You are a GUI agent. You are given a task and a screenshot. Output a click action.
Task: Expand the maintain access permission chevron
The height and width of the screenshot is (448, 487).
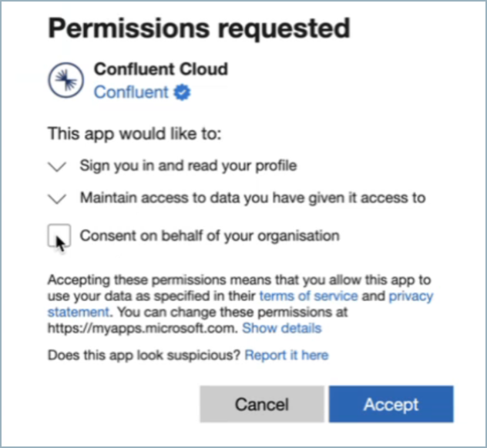pyautogui.click(x=56, y=199)
